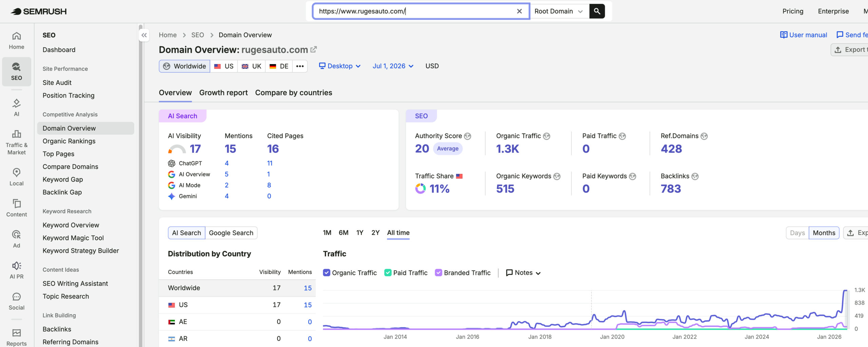868x347 pixels.
Task: Open more countries ellipsis menu
Action: tap(300, 66)
